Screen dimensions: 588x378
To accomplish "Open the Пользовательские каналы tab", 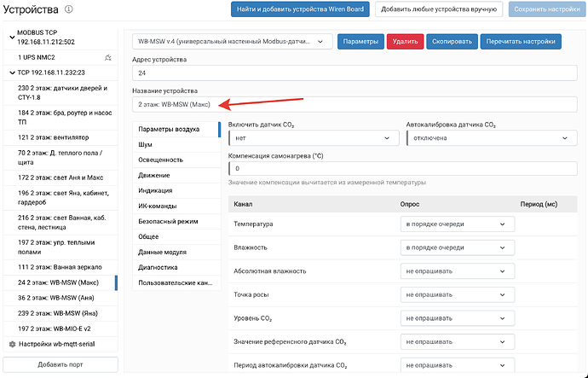I will (x=176, y=283).
